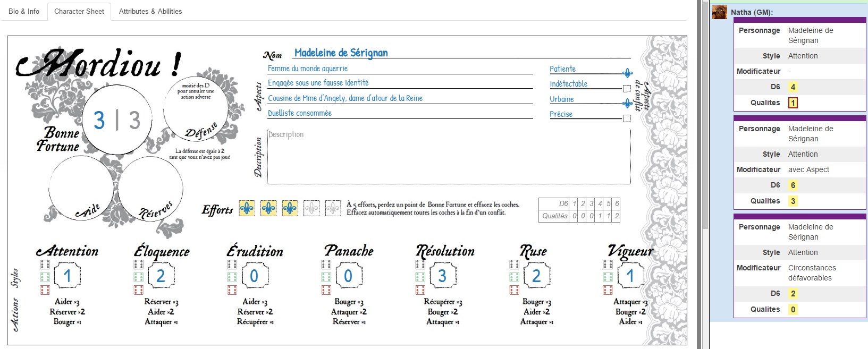Click Natha's GM avatar in chat
This screenshot has height=349, width=868.
pos(720,12)
